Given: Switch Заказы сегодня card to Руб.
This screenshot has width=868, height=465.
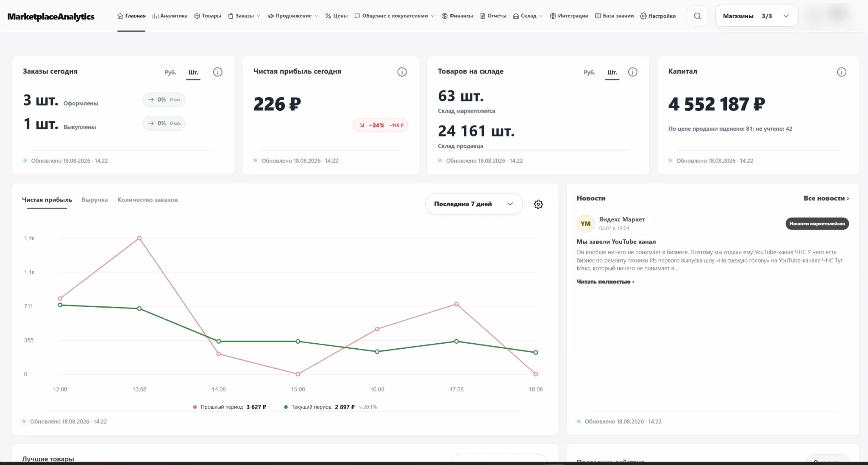Looking at the screenshot, I should coord(170,73).
